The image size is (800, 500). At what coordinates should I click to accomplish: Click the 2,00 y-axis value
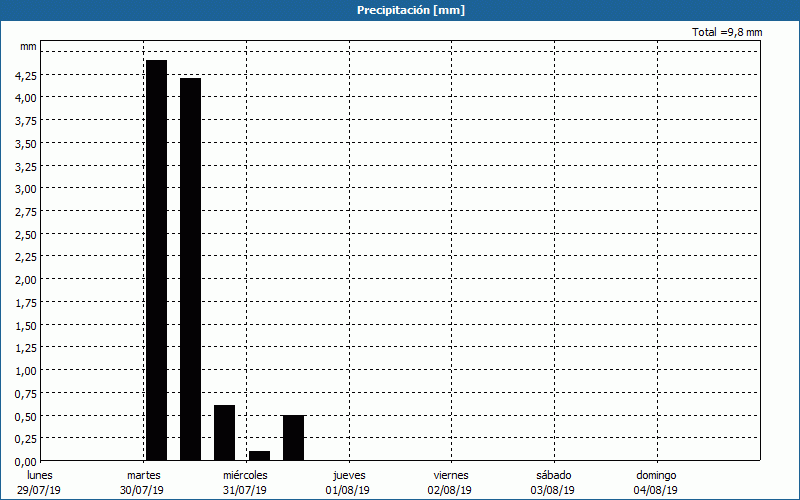pos(26,280)
